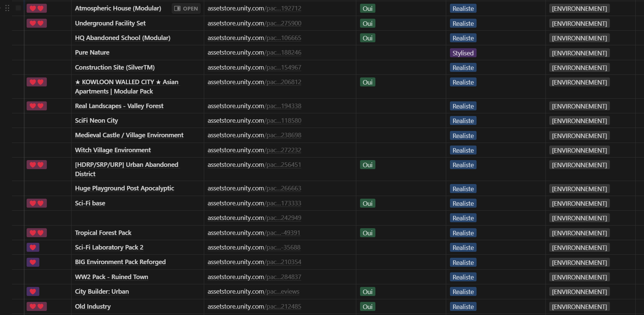Select the Oui tag in Tropical Forest Pack row
Screen dimensions: 644x315
tap(368, 233)
